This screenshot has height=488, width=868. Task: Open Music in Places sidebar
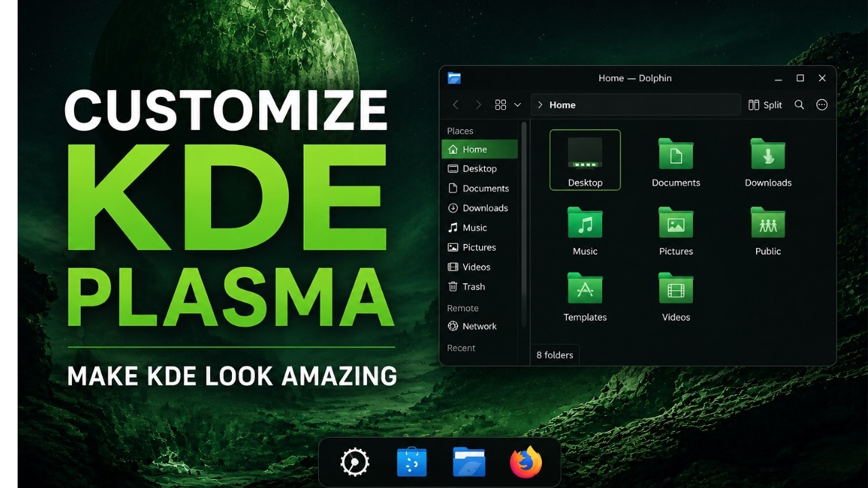[x=479, y=228]
